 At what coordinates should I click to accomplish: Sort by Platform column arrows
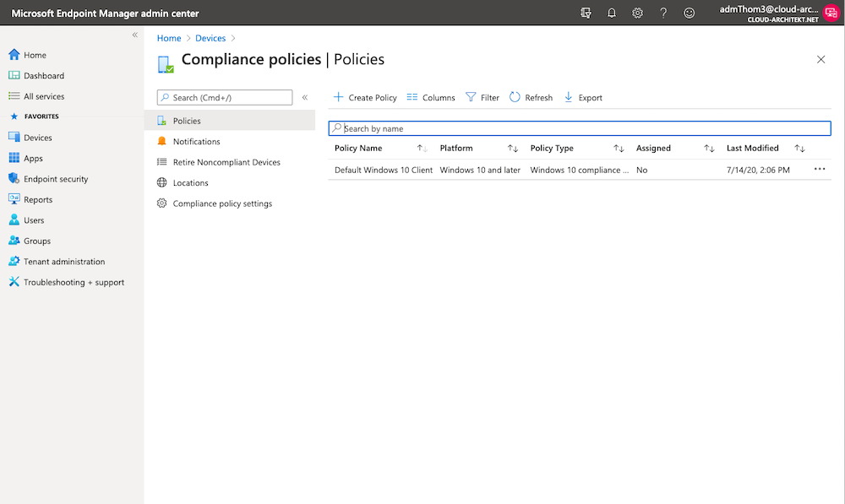tap(513, 148)
